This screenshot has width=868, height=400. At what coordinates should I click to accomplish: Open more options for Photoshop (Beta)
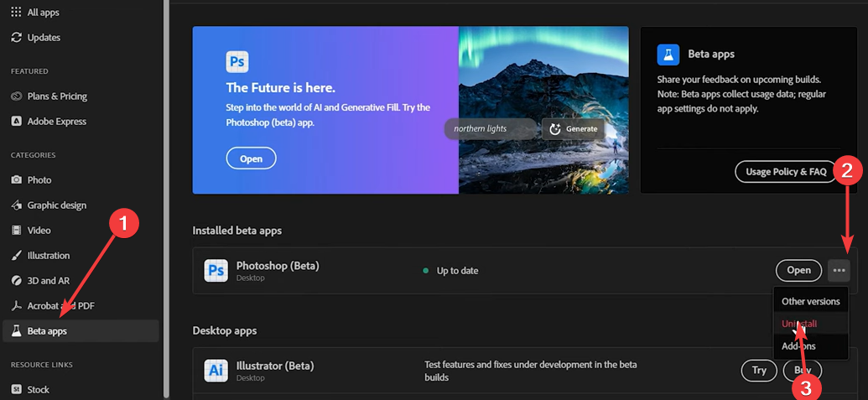pos(839,271)
